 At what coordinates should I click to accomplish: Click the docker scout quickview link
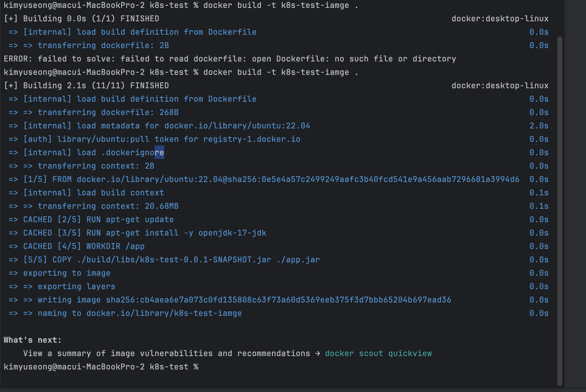coord(378,353)
